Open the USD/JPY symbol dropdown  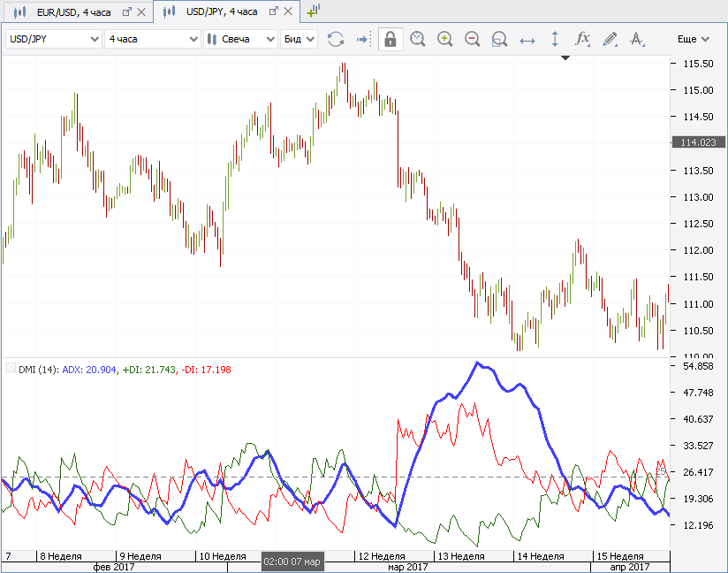(53, 39)
